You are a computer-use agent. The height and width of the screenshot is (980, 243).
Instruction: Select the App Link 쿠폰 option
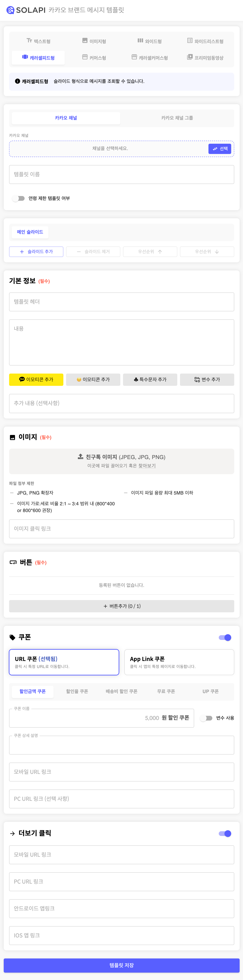pos(179,662)
